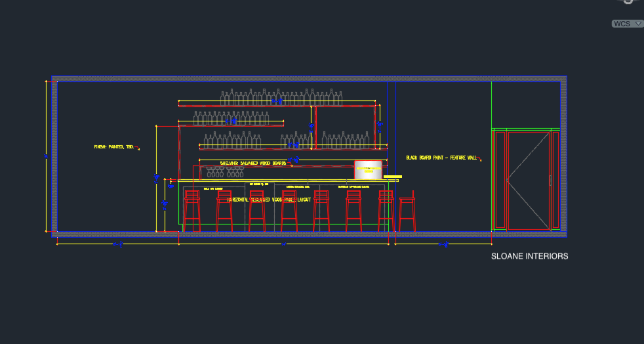Select the overall height dimension at far left
The image size is (644, 344).
[x=46, y=156]
